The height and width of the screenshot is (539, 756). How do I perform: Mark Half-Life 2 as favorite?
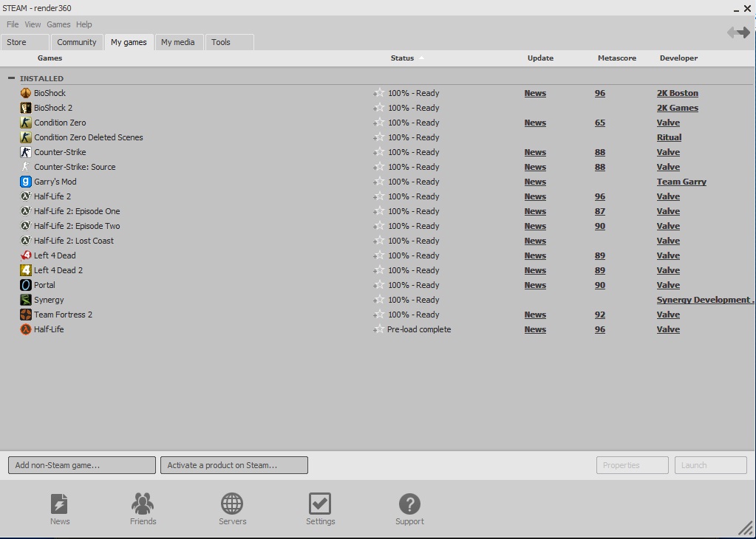[x=379, y=196]
